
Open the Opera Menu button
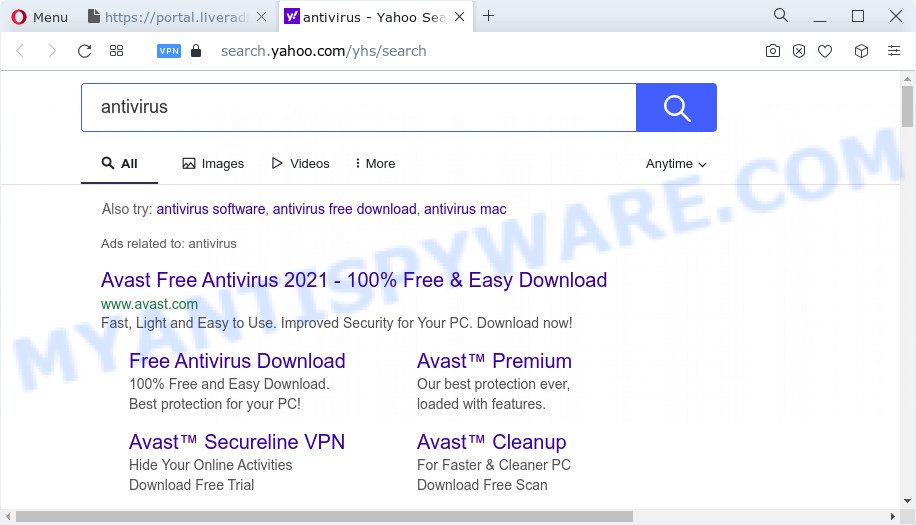[39, 17]
